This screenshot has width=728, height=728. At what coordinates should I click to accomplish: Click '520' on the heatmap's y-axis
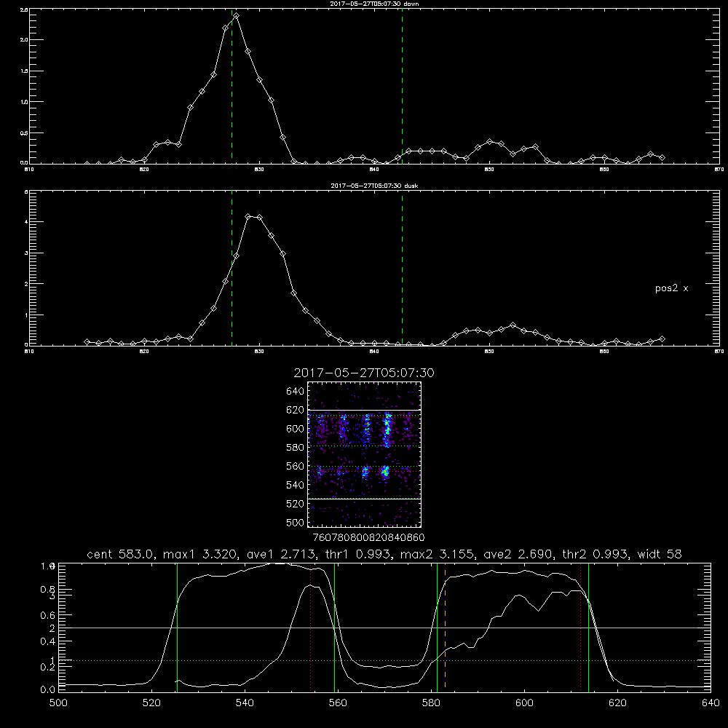click(296, 504)
